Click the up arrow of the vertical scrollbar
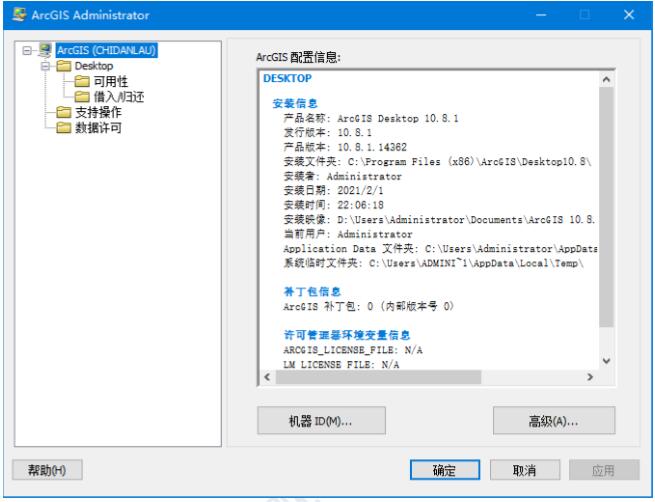 (x=607, y=79)
